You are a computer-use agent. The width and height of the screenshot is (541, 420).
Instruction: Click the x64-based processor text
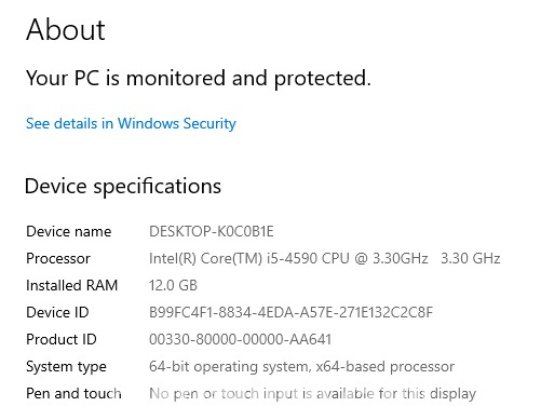pyautogui.click(x=385, y=367)
